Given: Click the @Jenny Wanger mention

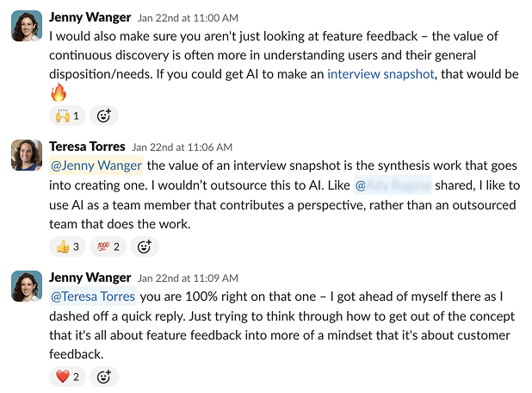Looking at the screenshot, I should pyautogui.click(x=96, y=165).
